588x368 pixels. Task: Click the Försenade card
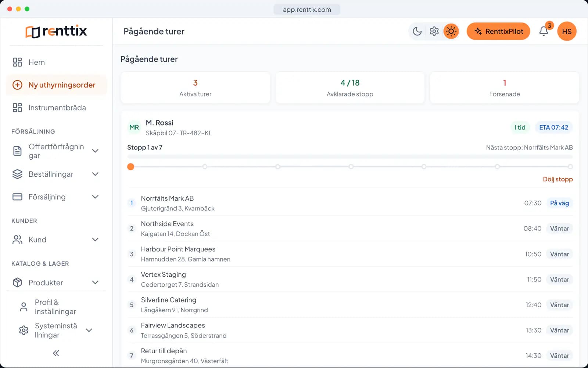pyautogui.click(x=505, y=88)
